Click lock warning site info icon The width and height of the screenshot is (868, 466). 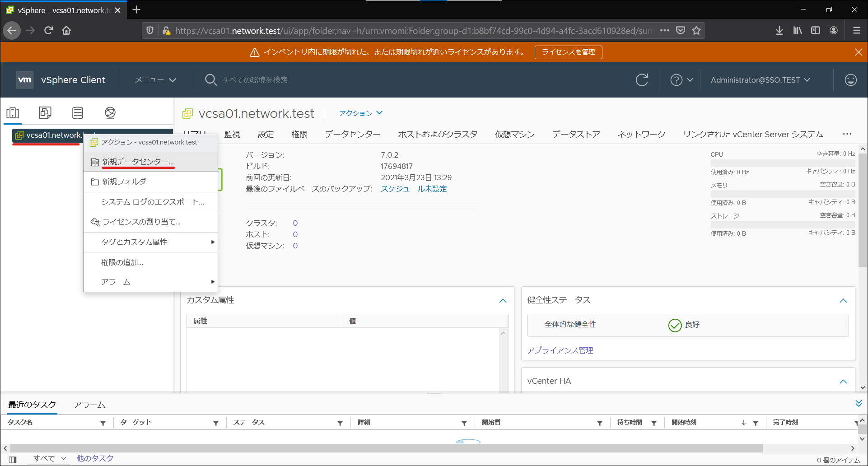pos(166,31)
